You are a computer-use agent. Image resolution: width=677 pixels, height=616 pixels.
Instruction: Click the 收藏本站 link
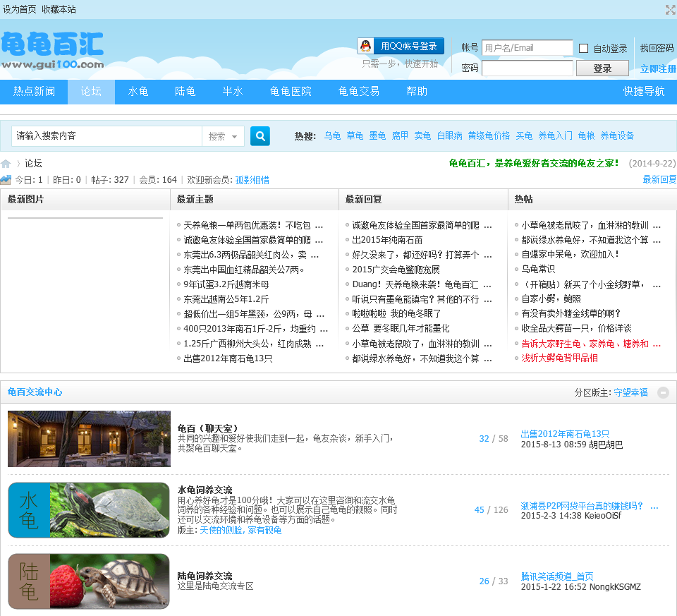coord(59,9)
